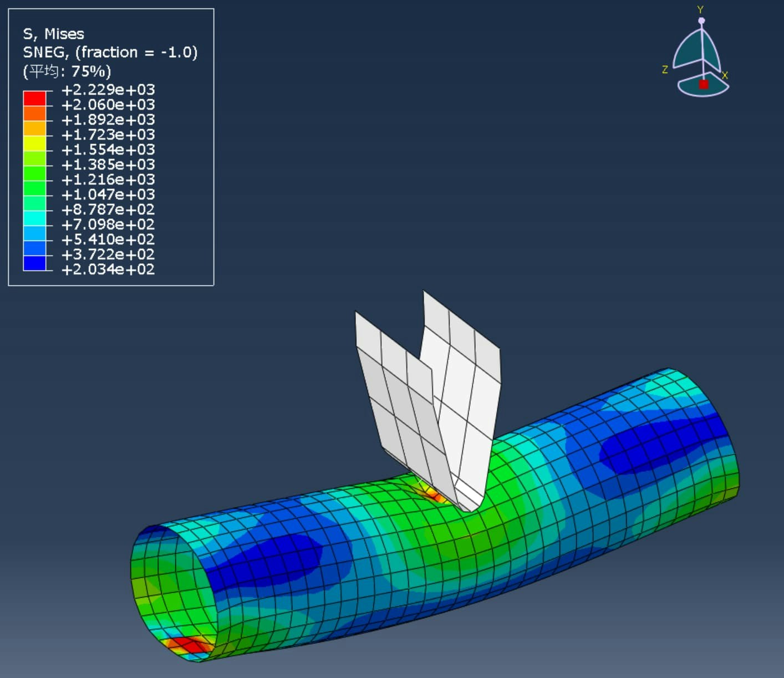The height and width of the screenshot is (678, 784).
Task: Click the red origin square on the triad
Action: (704, 84)
